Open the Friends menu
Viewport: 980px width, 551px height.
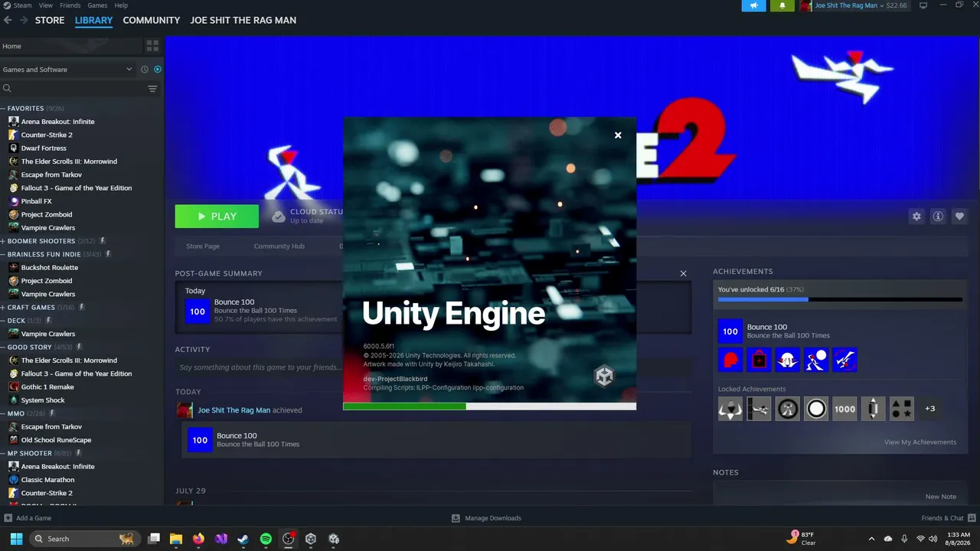pos(70,5)
